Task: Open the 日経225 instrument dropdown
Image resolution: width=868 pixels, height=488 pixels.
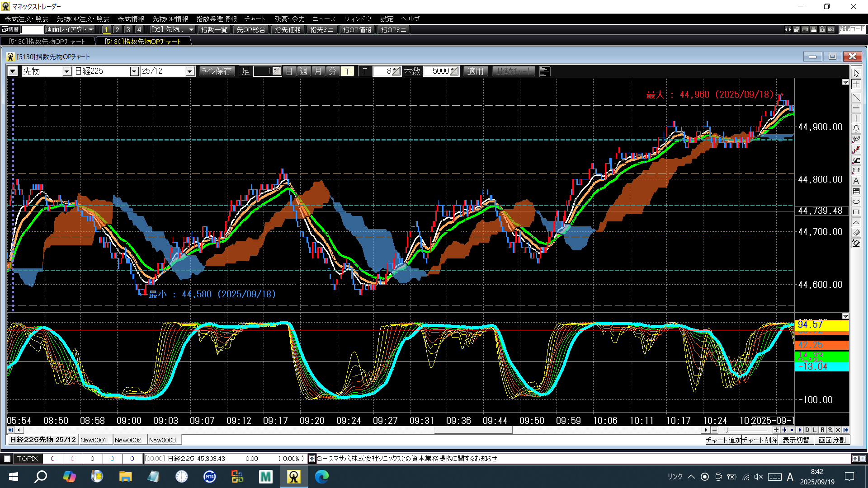Action: [134, 71]
